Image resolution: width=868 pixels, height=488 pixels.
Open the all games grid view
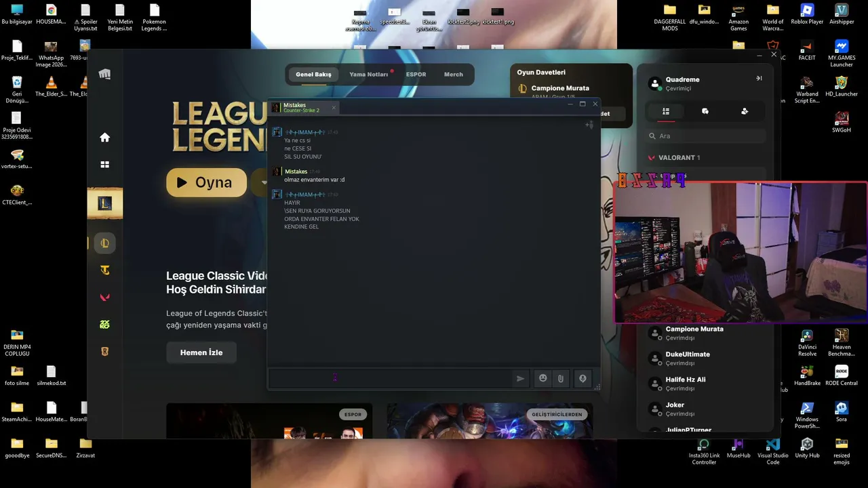pyautogui.click(x=104, y=165)
